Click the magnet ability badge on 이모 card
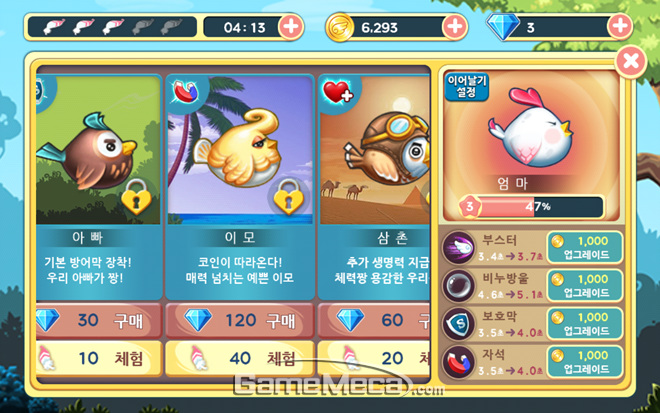Image resolution: width=660 pixels, height=413 pixels. 186,92
